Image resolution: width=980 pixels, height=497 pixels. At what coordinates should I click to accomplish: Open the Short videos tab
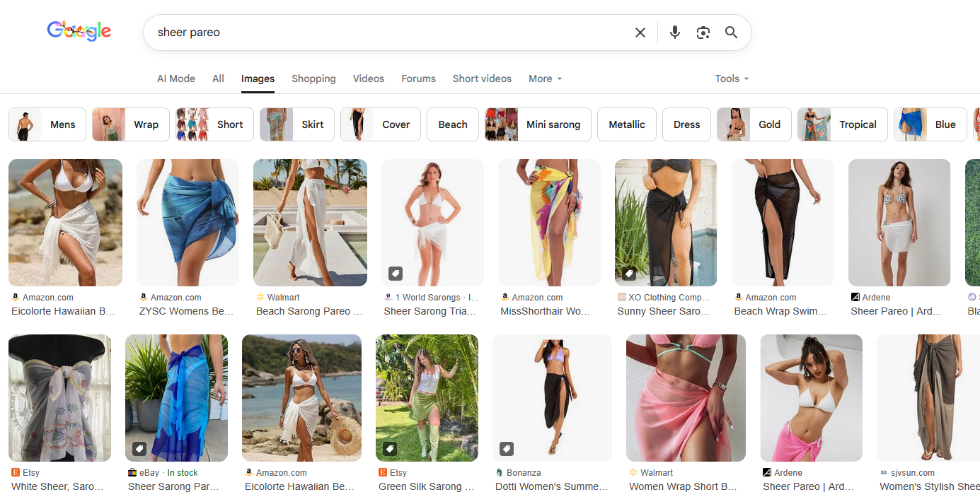(x=482, y=78)
